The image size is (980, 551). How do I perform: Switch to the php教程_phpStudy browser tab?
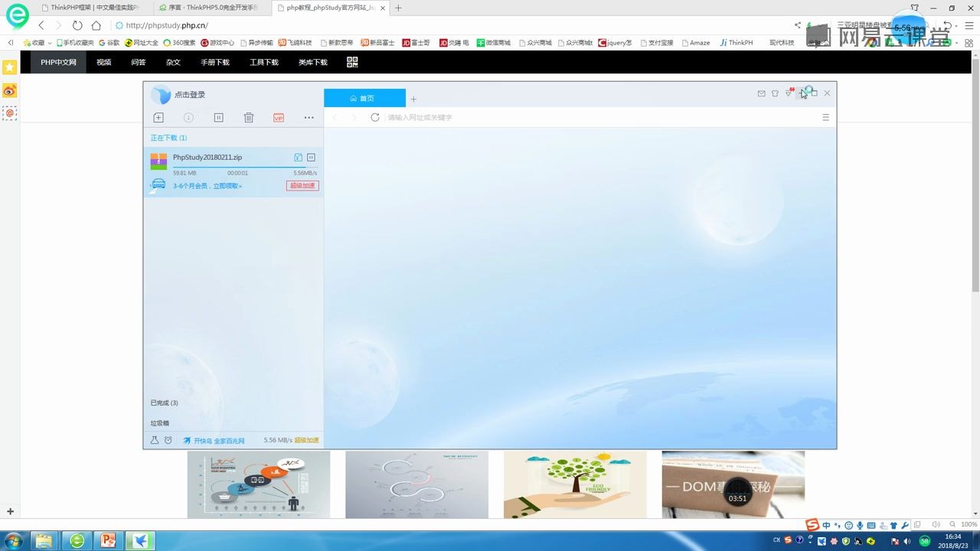322,8
